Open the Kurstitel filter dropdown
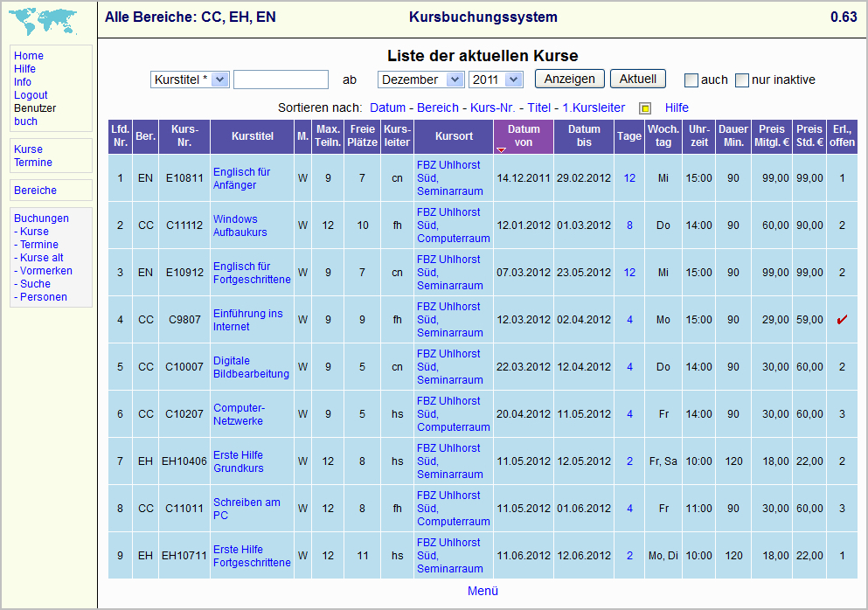Image resolution: width=868 pixels, height=610 pixels. 190,80
